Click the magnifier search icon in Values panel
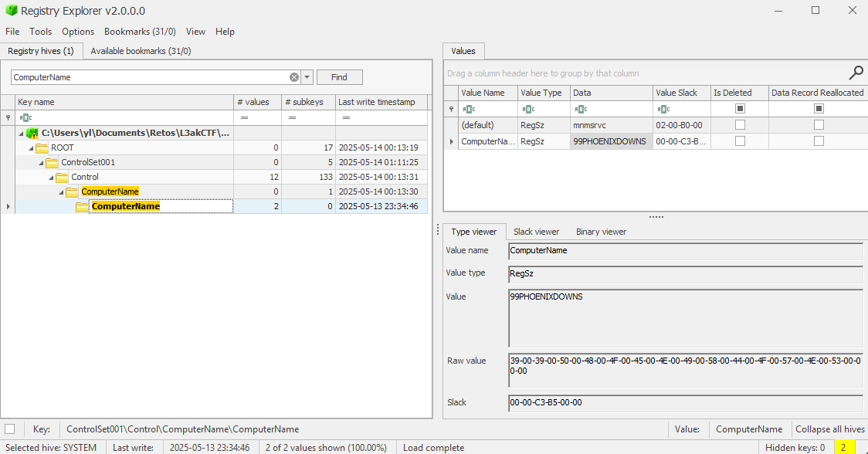Screen dimensions: 868x454 click(856, 73)
